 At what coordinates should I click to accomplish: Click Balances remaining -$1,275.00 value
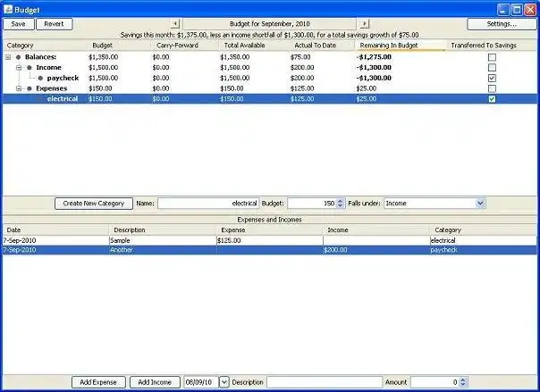(374, 57)
